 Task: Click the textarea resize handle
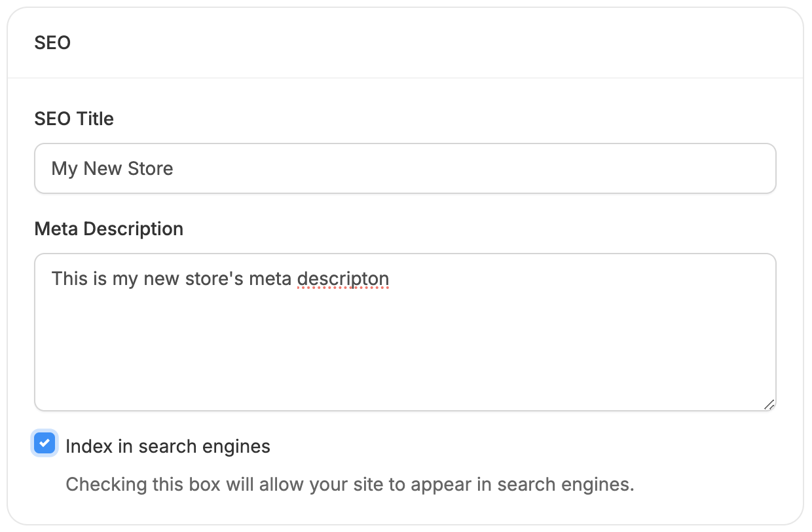click(x=770, y=405)
